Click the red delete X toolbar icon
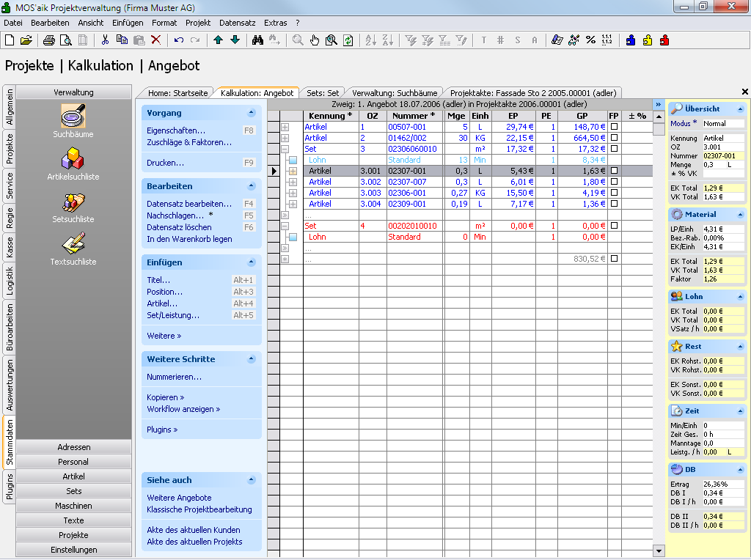The image size is (751, 560). [155, 40]
